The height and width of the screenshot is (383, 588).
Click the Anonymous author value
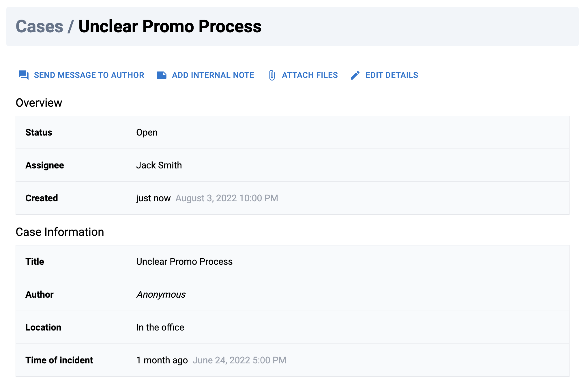161,294
